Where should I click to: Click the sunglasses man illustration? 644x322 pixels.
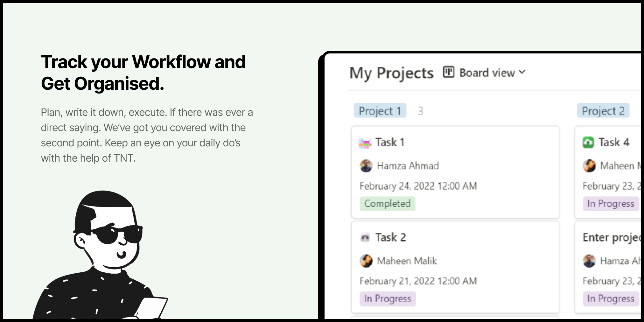(x=100, y=255)
